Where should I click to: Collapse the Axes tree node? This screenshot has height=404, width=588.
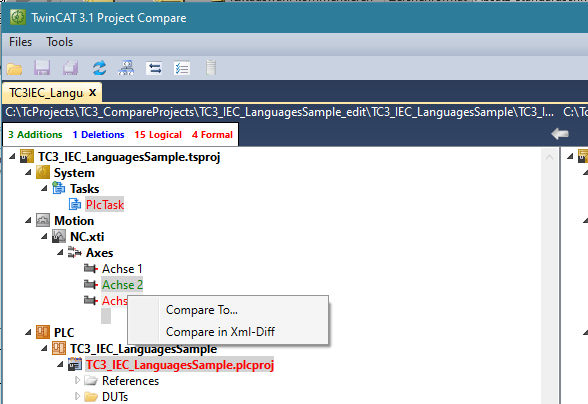click(60, 252)
